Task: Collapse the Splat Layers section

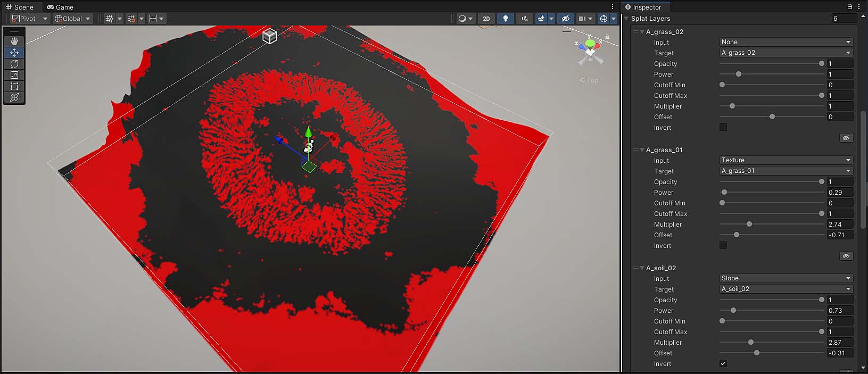Action: (626, 19)
